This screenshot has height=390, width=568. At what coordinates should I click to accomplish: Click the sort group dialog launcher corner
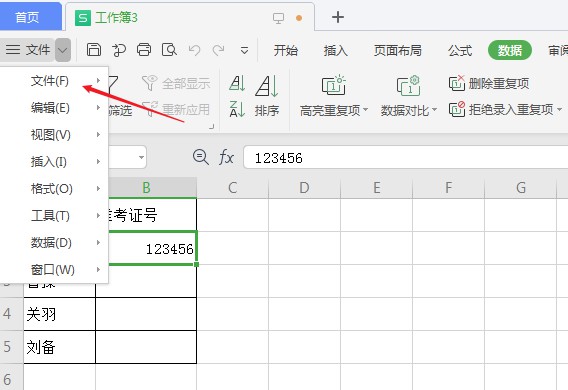point(212,126)
